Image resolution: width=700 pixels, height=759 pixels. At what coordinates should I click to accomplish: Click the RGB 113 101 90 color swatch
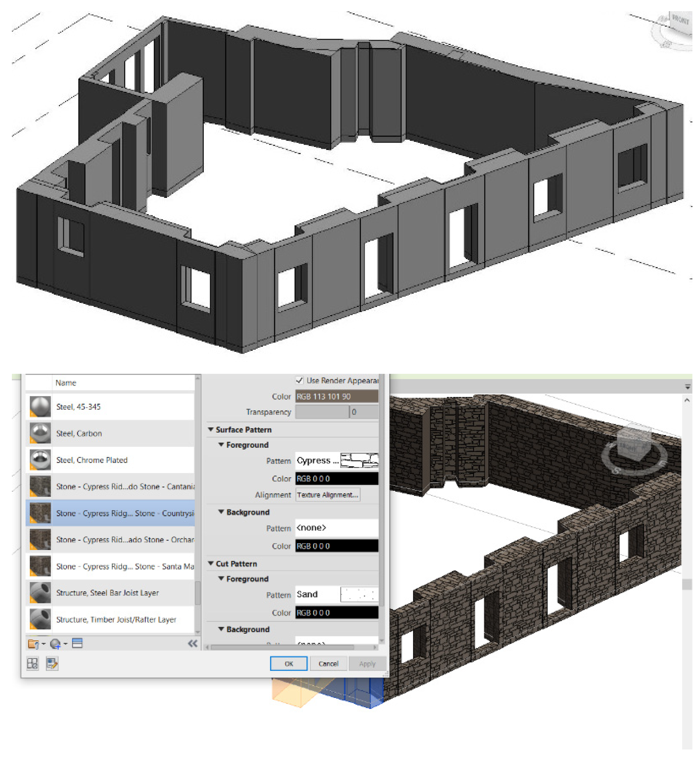point(336,396)
